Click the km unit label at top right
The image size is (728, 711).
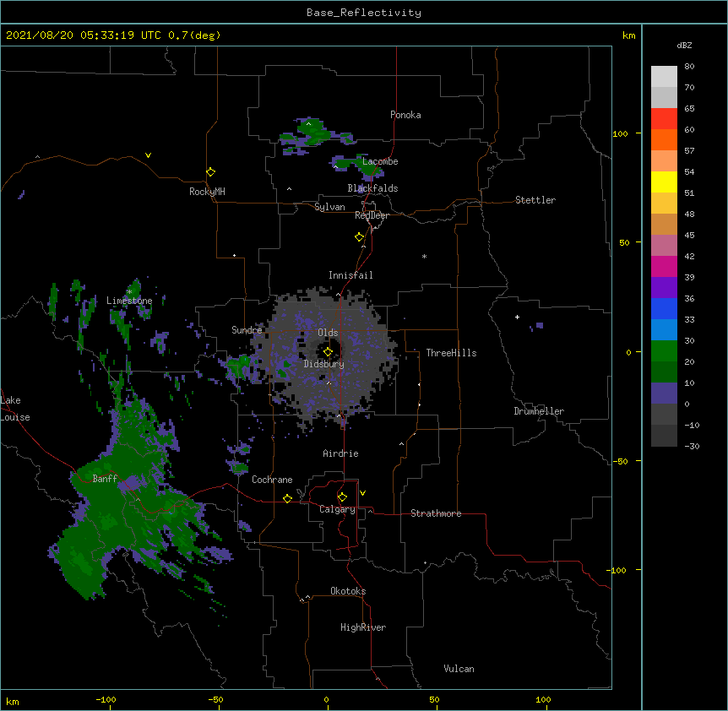pyautogui.click(x=628, y=35)
